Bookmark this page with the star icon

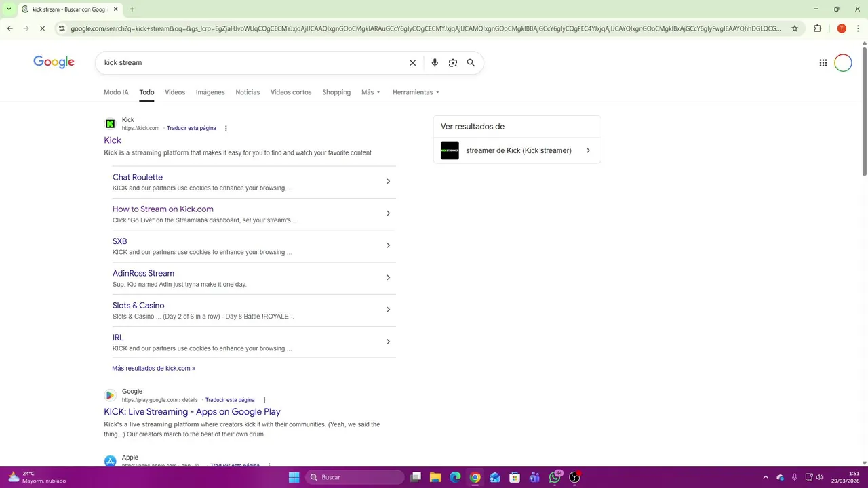795,28
